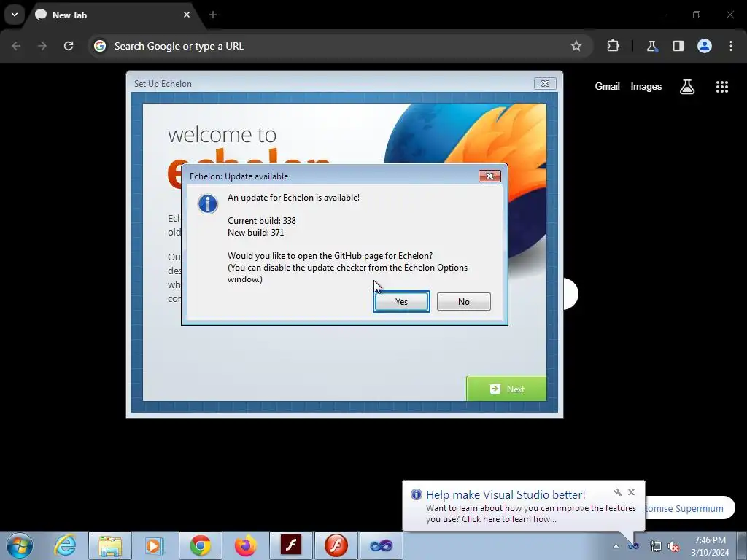
Task: Click the green Next button in Echelon setup
Action: click(506, 389)
